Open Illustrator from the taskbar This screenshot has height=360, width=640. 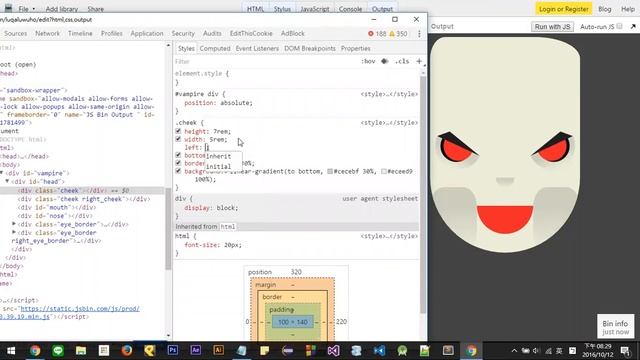tap(218, 351)
